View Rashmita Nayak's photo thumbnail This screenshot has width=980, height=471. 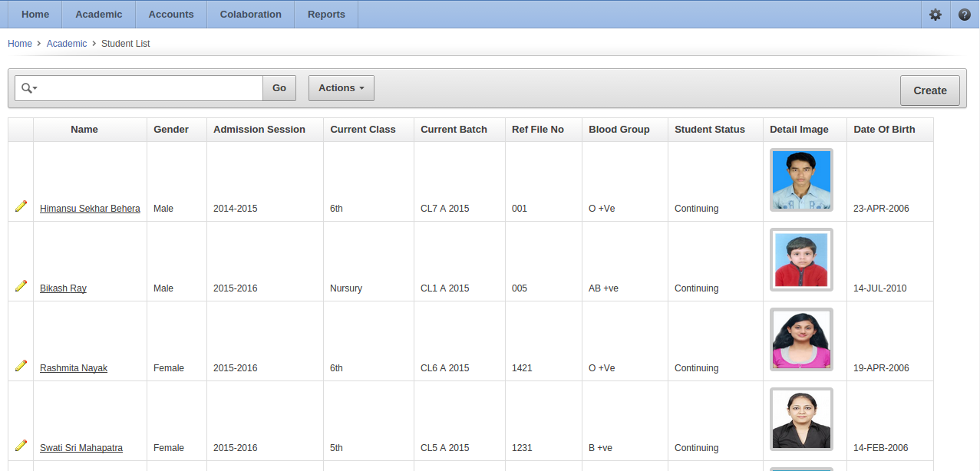point(801,339)
